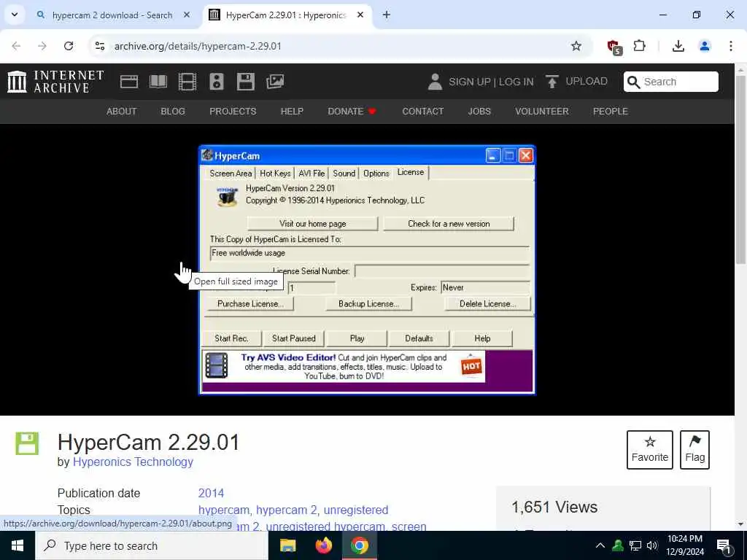Screen dimensions: 747x560
Task: Open the JOBS menu item
Action: [x=479, y=112]
